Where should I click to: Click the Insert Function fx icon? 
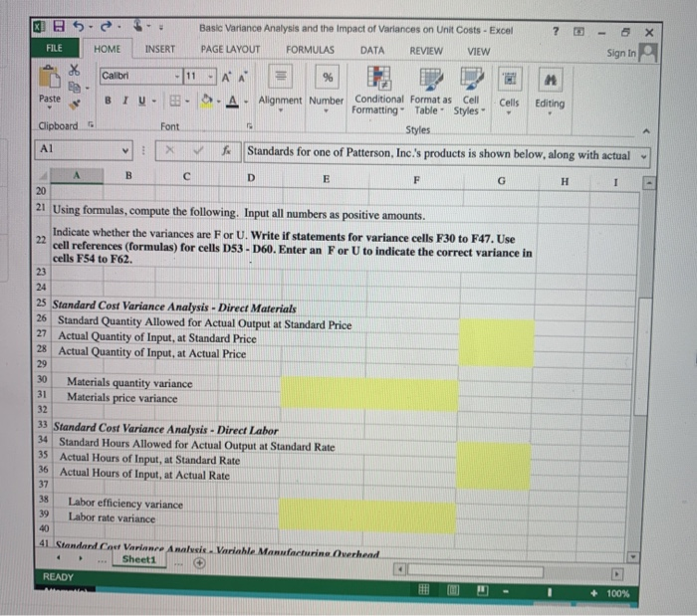(x=226, y=150)
